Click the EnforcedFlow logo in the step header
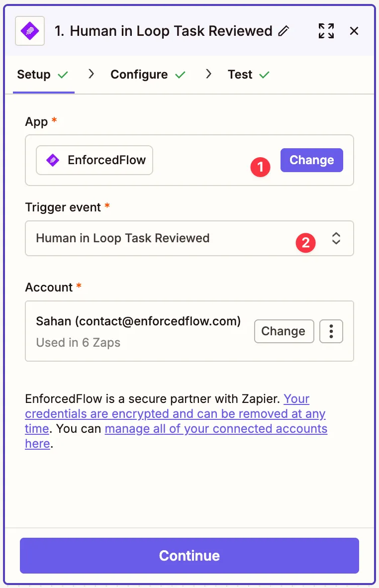The image size is (379, 588). click(30, 31)
